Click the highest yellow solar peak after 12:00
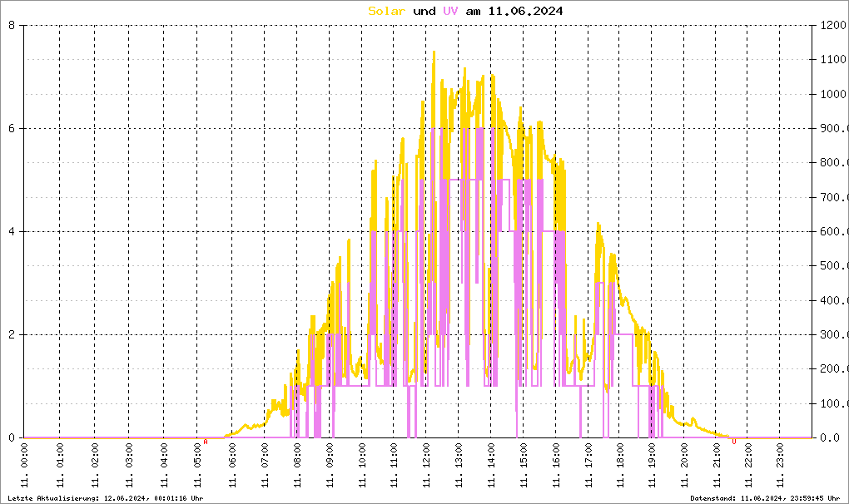The height and width of the screenshot is (504, 849). pos(434,52)
